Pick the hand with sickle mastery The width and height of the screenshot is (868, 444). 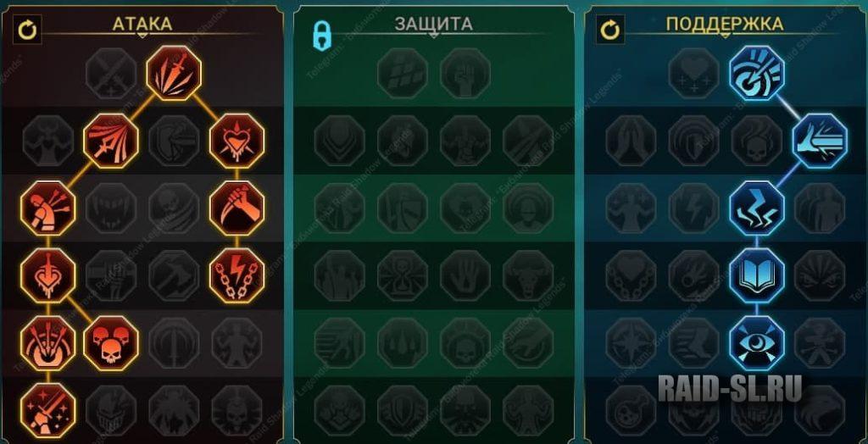[237, 208]
